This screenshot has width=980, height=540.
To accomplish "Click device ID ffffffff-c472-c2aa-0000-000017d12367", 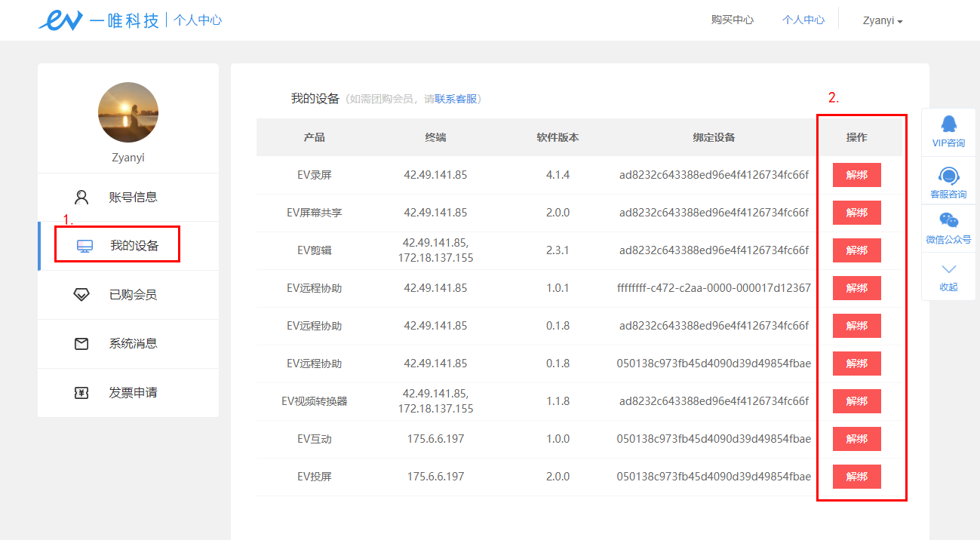I will click(714, 288).
